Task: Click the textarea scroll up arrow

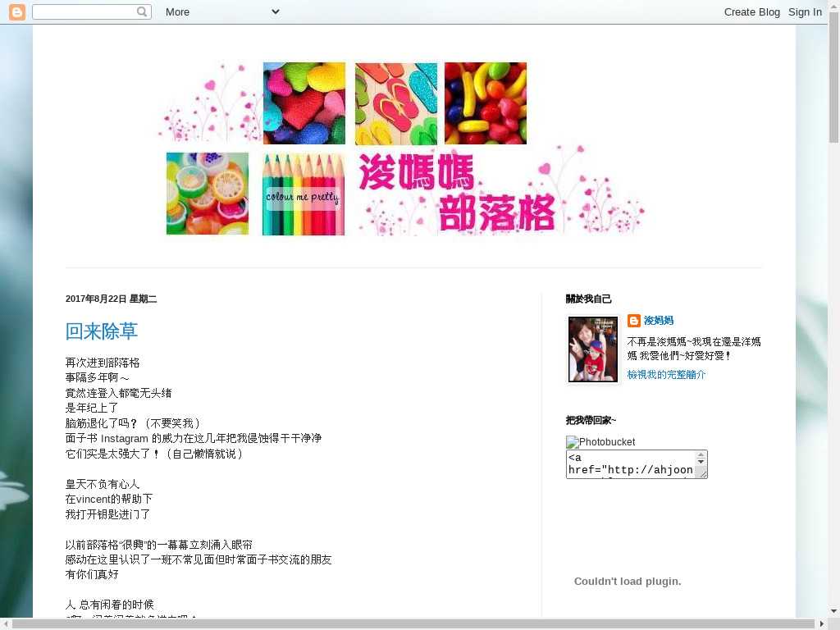Action: [701, 455]
